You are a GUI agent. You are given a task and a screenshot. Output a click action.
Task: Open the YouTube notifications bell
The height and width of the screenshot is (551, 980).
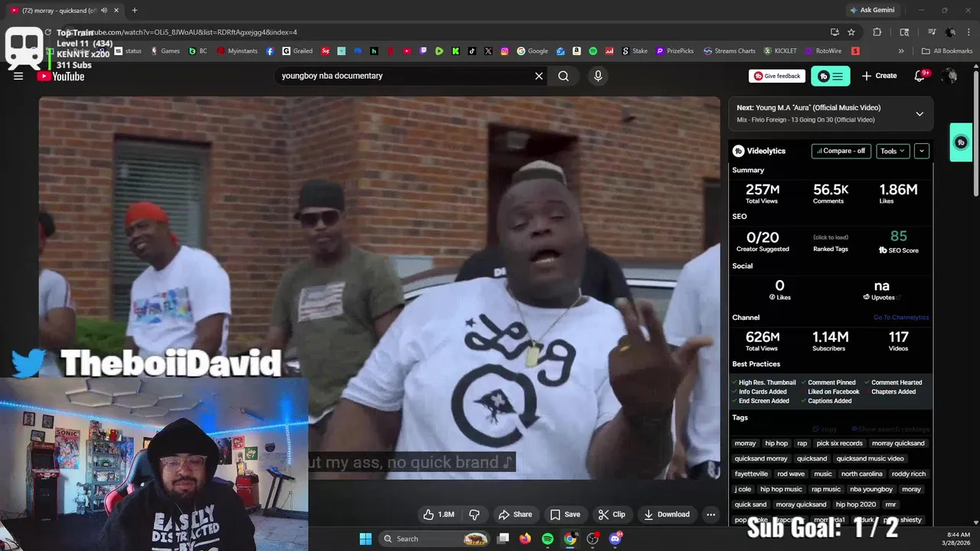coord(920,76)
